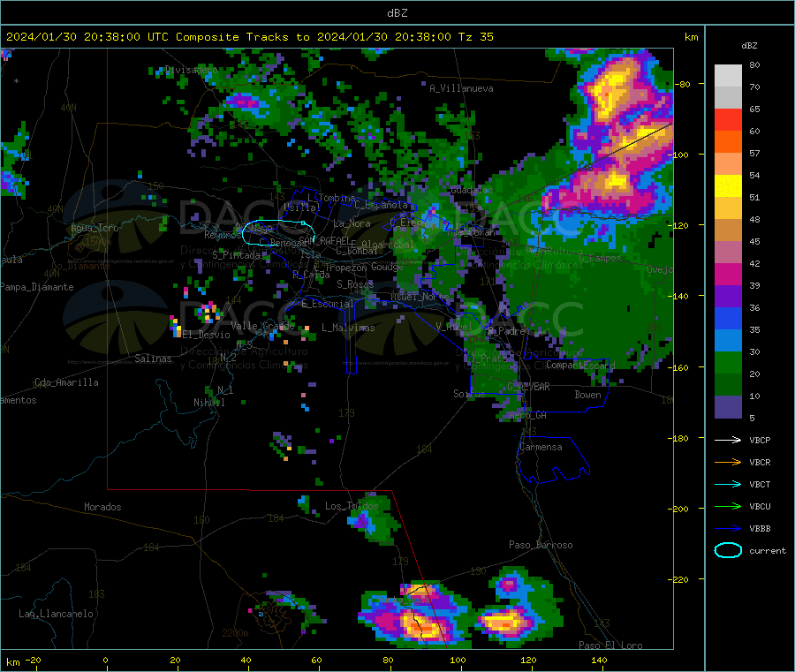This screenshot has height=672, width=795.
Task: Click the green VBCU arrow in legend
Action: point(728,506)
